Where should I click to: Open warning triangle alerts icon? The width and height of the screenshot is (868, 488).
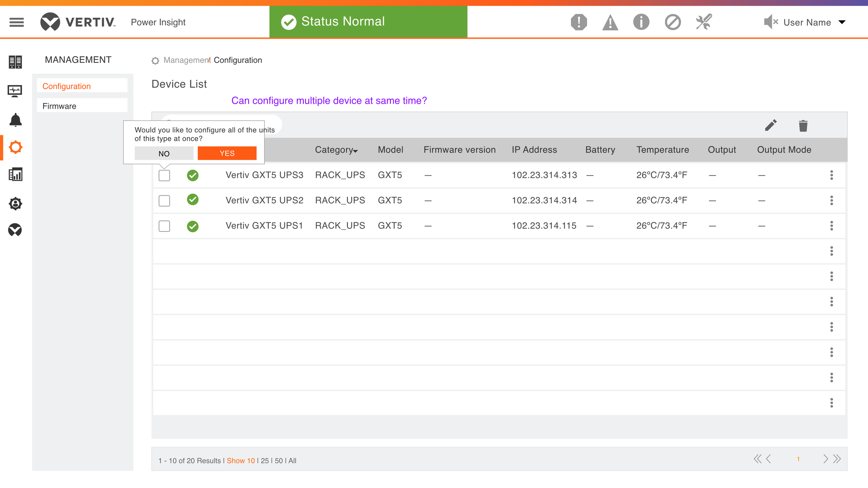click(610, 23)
